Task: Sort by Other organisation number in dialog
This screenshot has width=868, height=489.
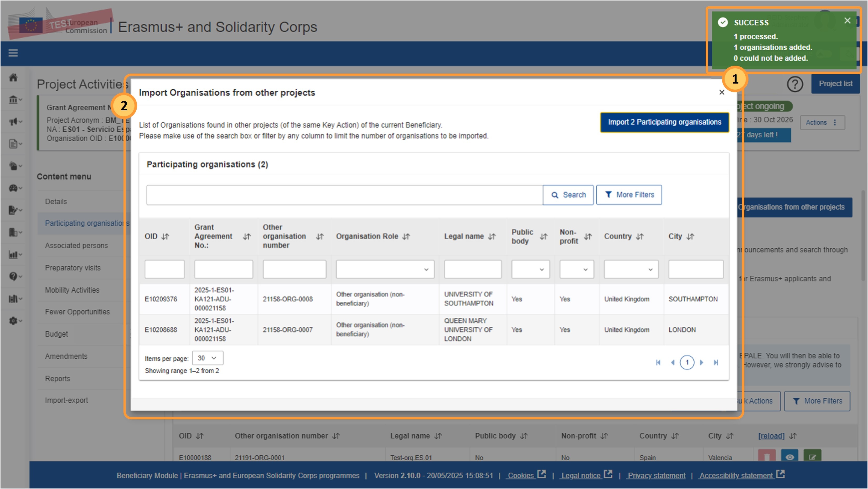Action: [320, 236]
